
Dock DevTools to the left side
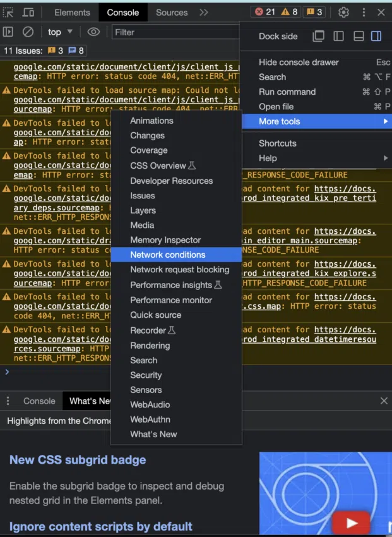click(x=338, y=36)
